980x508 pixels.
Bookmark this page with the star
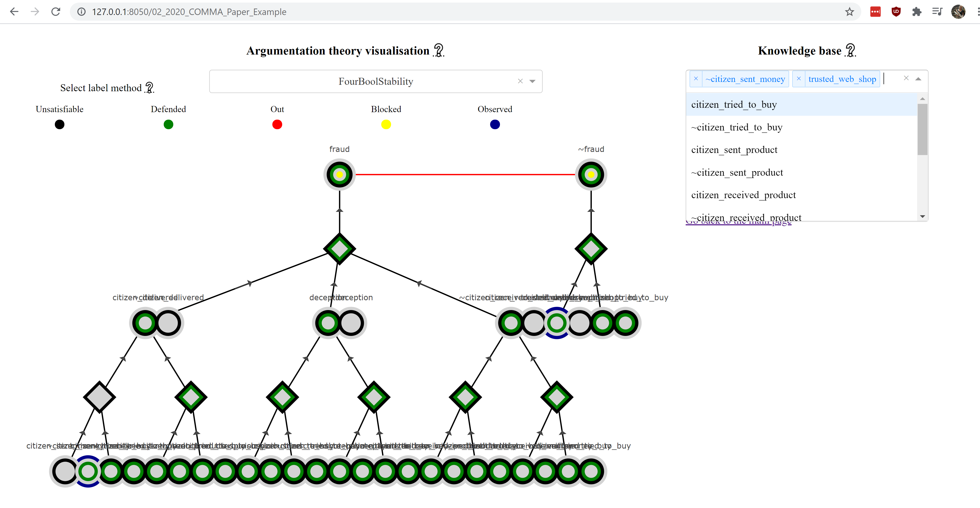pos(849,12)
